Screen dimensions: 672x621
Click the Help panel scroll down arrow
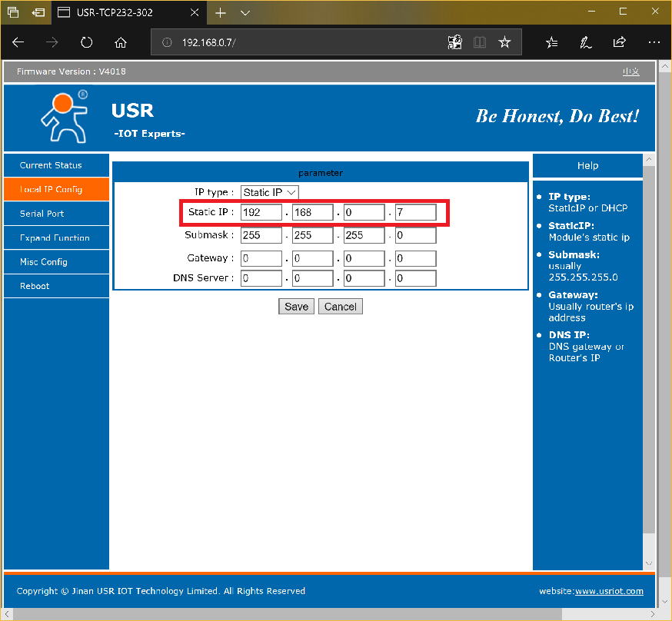[649, 563]
